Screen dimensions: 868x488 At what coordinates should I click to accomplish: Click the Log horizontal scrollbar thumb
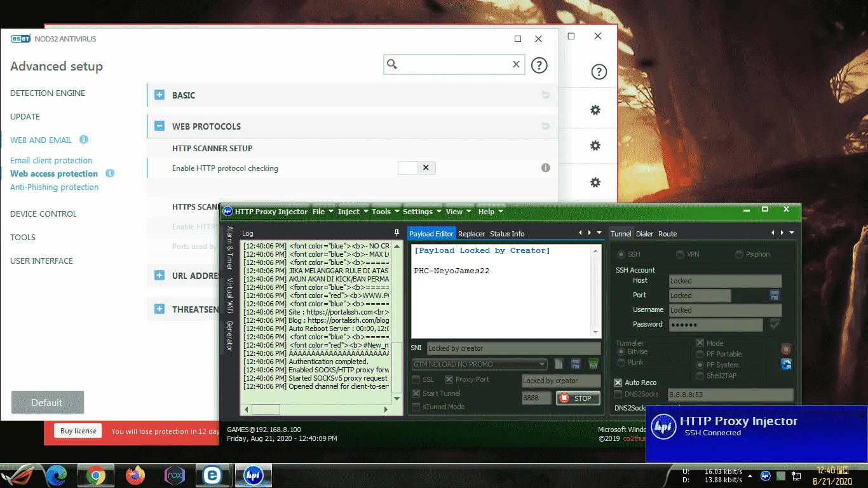[x=266, y=410]
